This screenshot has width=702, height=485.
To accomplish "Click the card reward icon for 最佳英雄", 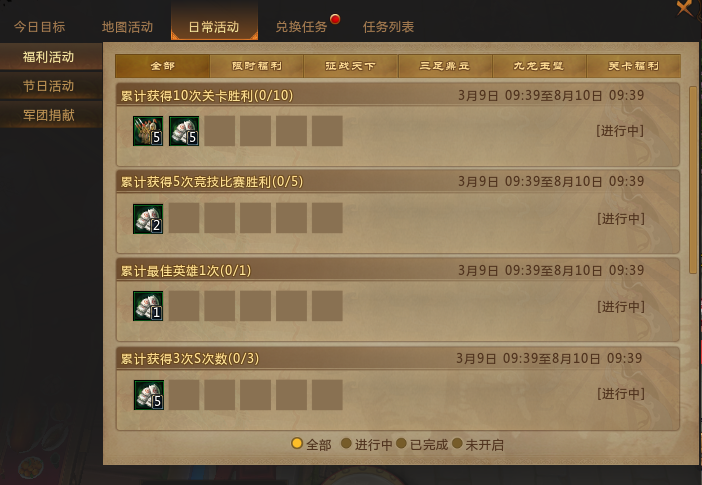I will tap(148, 306).
